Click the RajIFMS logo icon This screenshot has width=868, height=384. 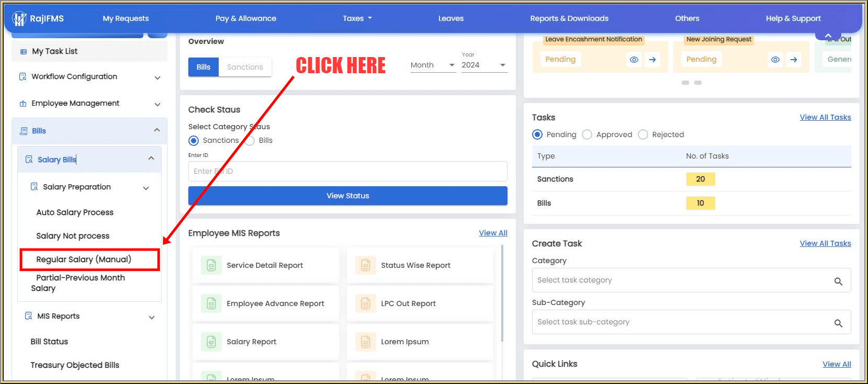pos(19,19)
